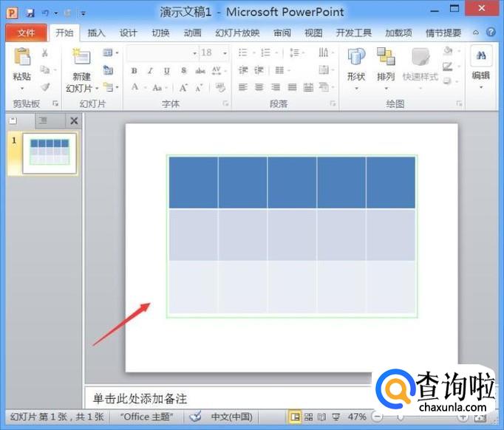
Task: Click the Paste icon in clipboard group
Action: pyautogui.click(x=22, y=58)
